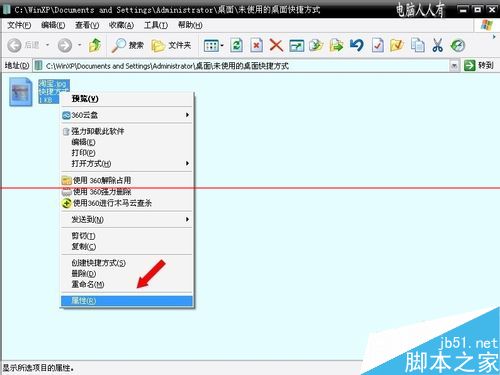The image size is (500, 375).
Task: Expand the address bar dropdown
Action: tap(454, 66)
